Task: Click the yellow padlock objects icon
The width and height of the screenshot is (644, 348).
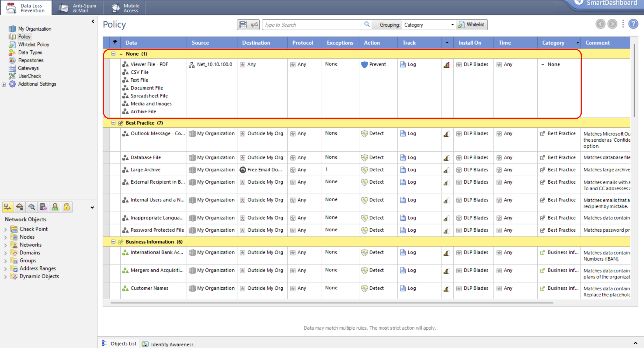Action: pos(67,207)
